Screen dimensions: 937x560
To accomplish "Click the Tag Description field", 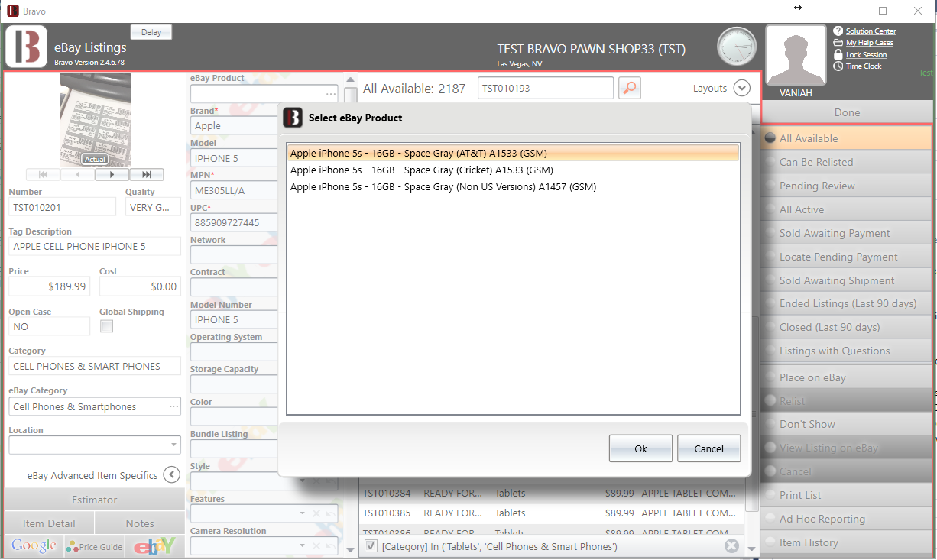I will tap(95, 247).
